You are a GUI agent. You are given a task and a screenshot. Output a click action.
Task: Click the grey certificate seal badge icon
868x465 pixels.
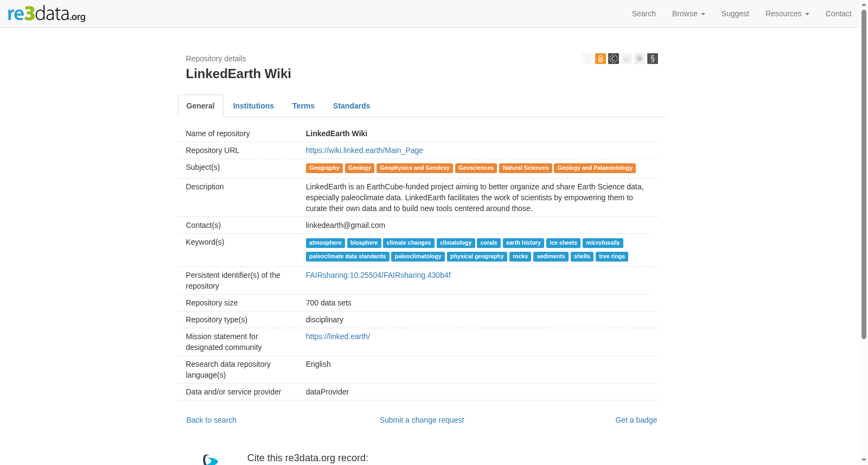coord(640,59)
